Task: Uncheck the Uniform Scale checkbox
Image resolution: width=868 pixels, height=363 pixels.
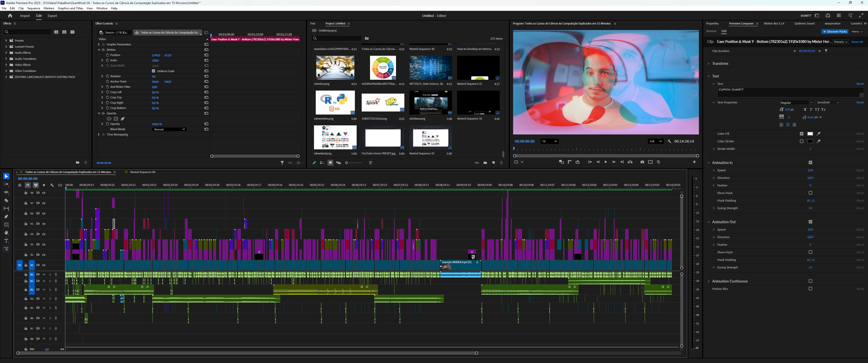Action: 154,71
